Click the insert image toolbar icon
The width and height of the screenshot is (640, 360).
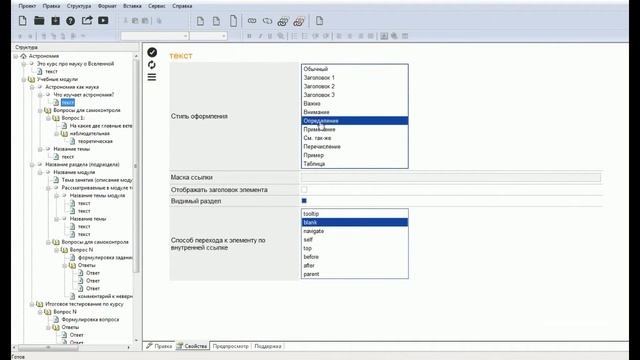[x=384, y=36]
